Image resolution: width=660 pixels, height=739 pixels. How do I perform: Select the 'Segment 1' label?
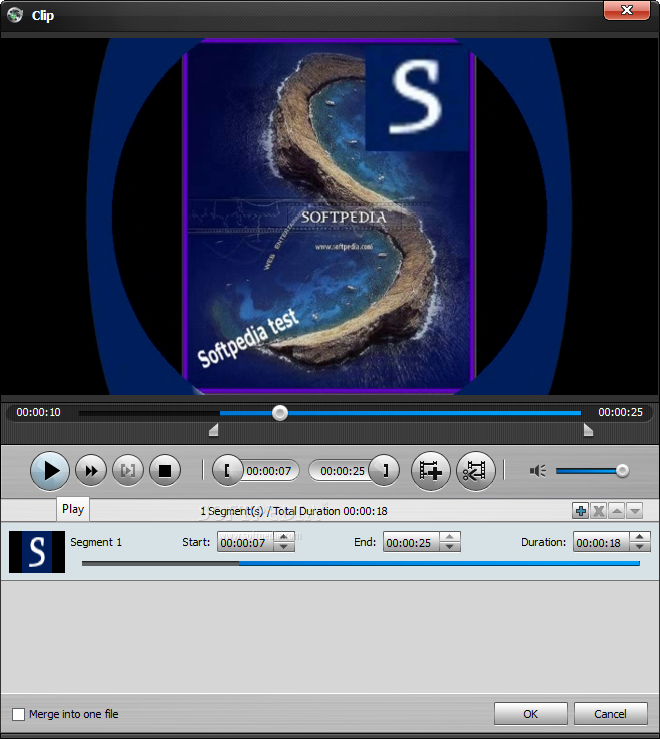click(96, 542)
